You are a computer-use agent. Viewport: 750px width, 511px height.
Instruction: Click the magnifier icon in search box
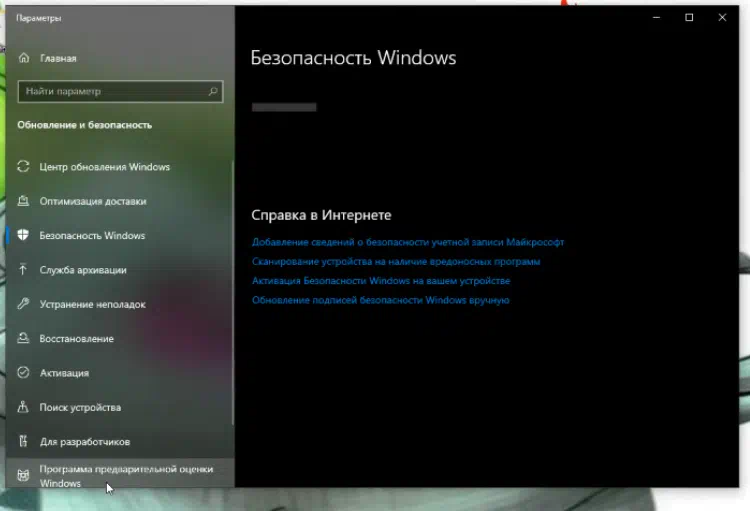pos(213,91)
